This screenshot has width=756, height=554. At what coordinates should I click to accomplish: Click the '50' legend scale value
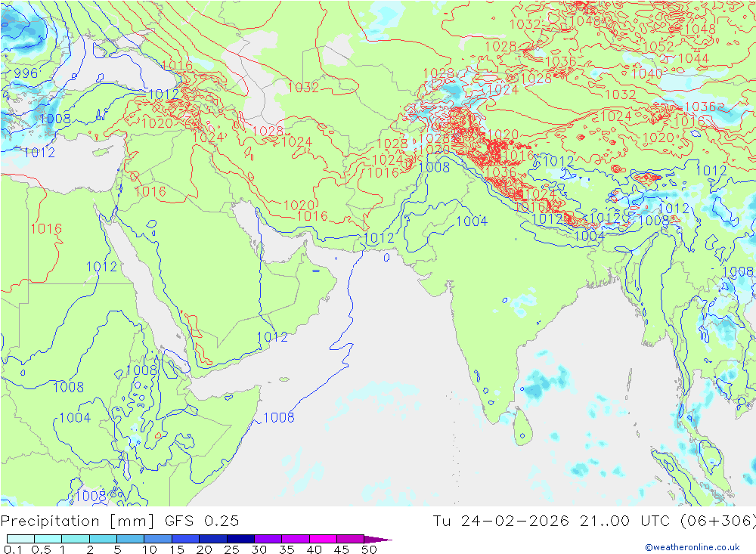coord(369,549)
